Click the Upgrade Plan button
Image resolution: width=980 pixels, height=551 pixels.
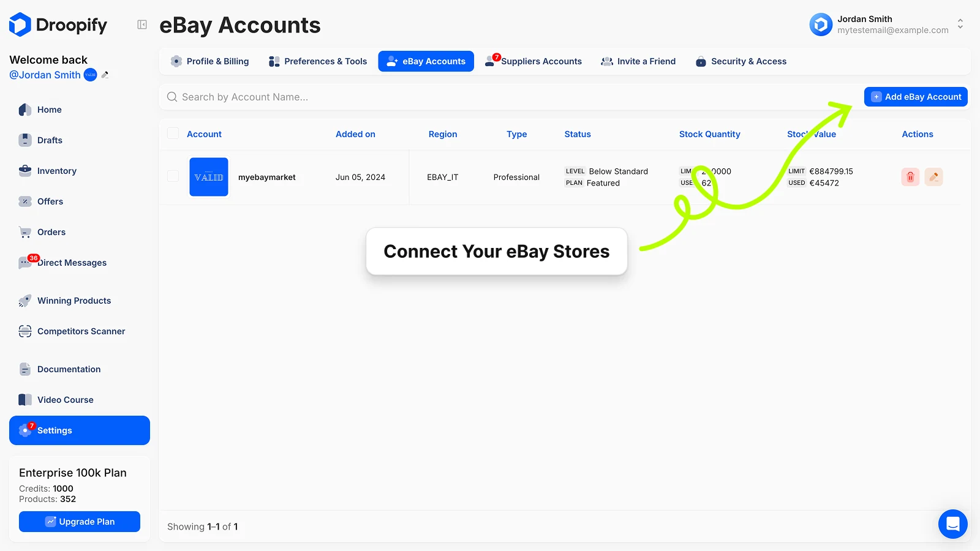[80, 522]
